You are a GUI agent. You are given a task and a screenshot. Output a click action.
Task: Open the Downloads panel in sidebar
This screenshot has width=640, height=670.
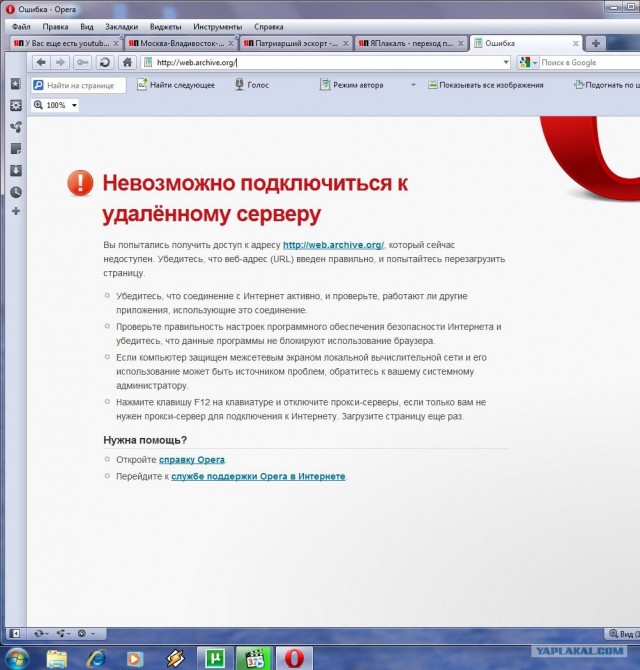(x=16, y=170)
